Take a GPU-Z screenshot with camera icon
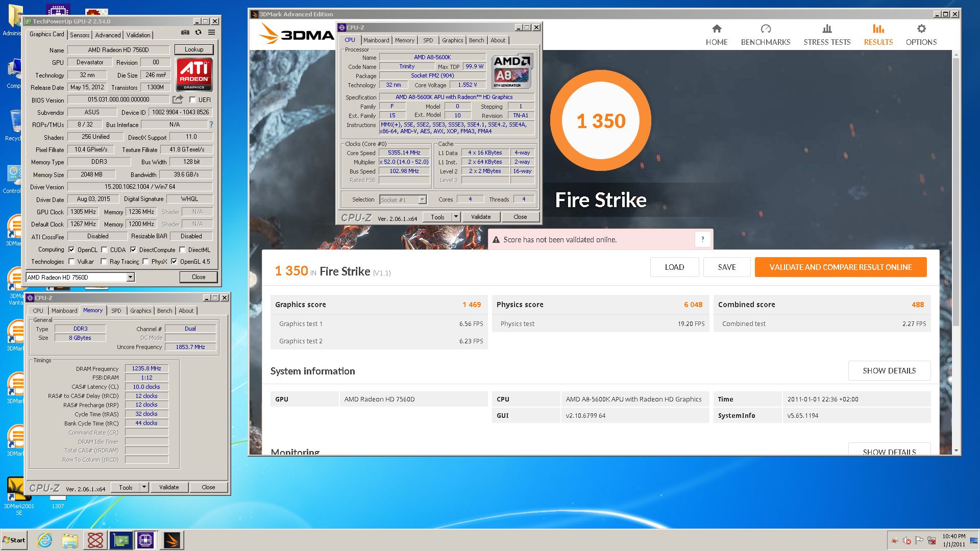 (x=185, y=32)
